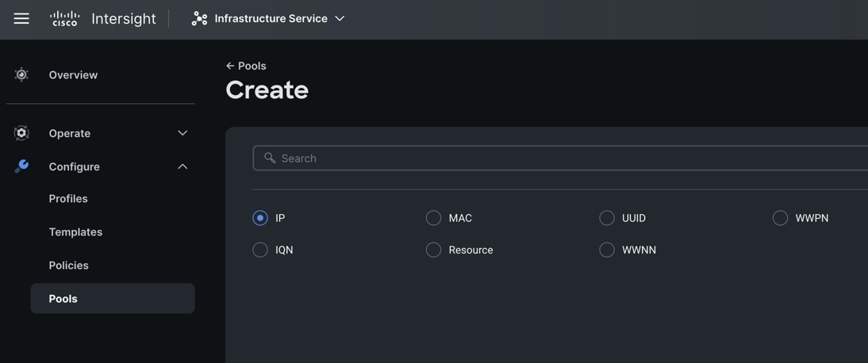The image size is (868, 363).
Task: Collapse the Configure section chevron
Action: click(182, 166)
